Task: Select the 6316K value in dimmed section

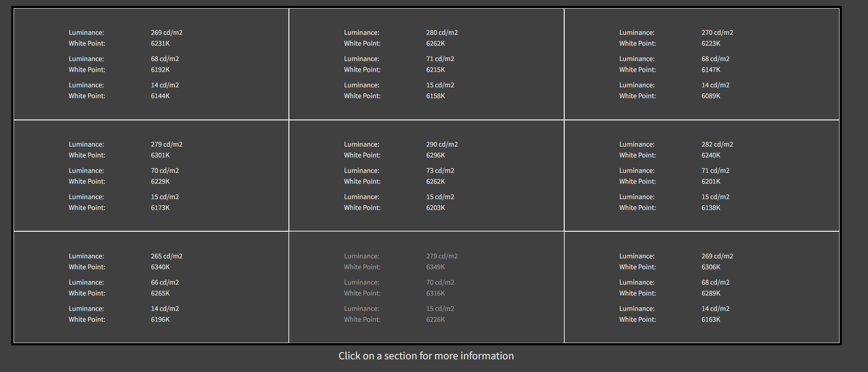Action: pos(435,293)
